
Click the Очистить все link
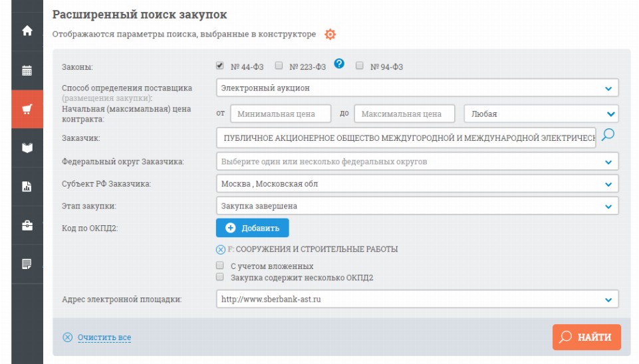point(104,337)
